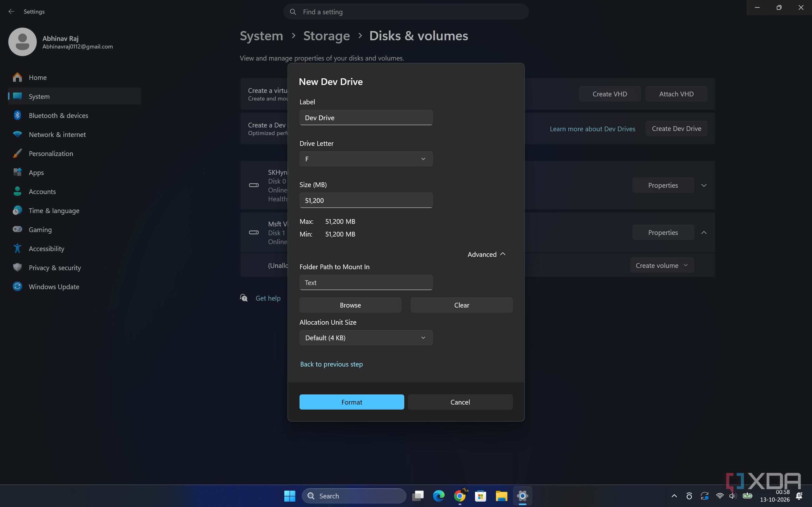Open the Get help link
The width and height of the screenshot is (812, 507).
coord(268,298)
